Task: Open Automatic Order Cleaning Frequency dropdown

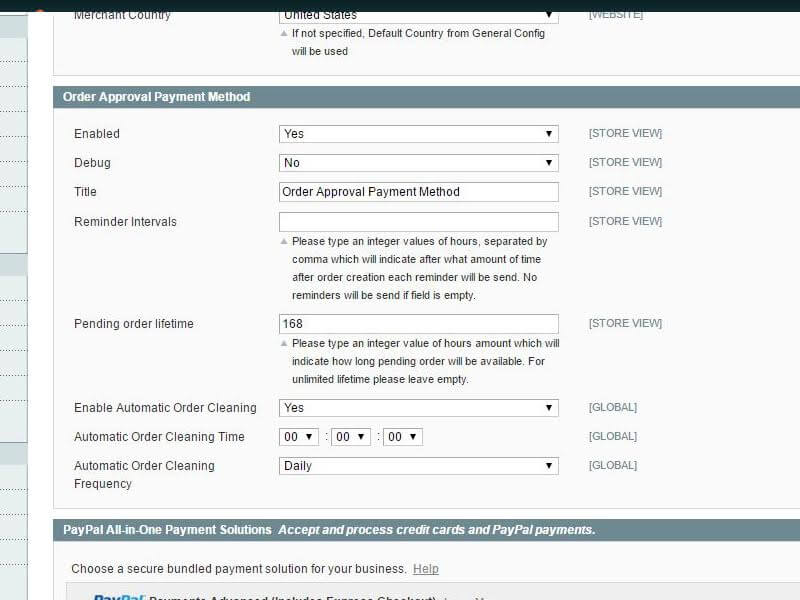Action: click(418, 466)
